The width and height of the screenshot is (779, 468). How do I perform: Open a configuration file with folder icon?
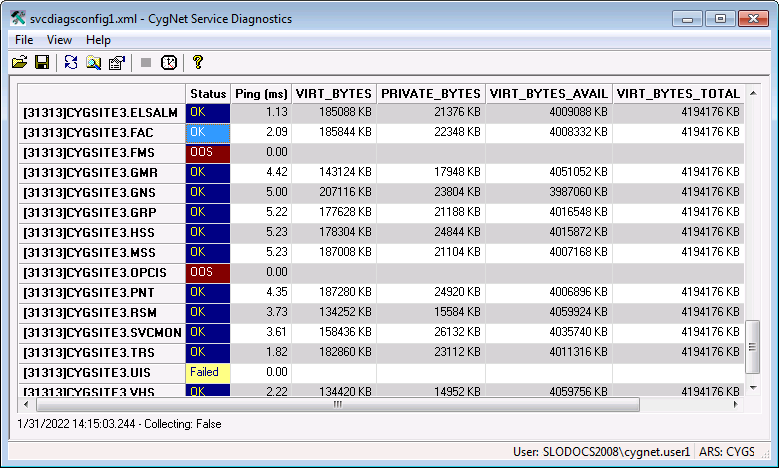19,63
